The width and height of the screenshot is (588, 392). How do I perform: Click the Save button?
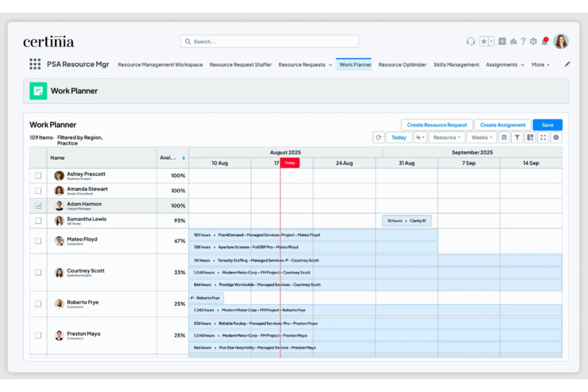[x=547, y=125]
